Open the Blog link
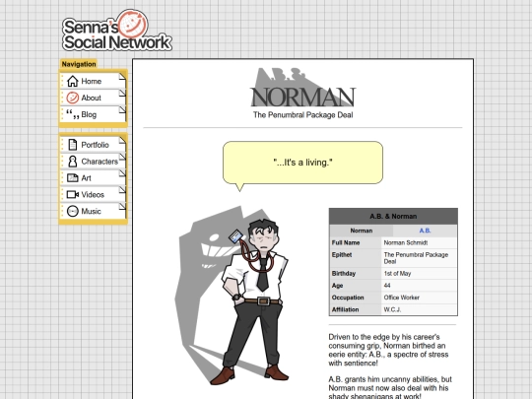This screenshot has width=532, height=399. point(93,114)
